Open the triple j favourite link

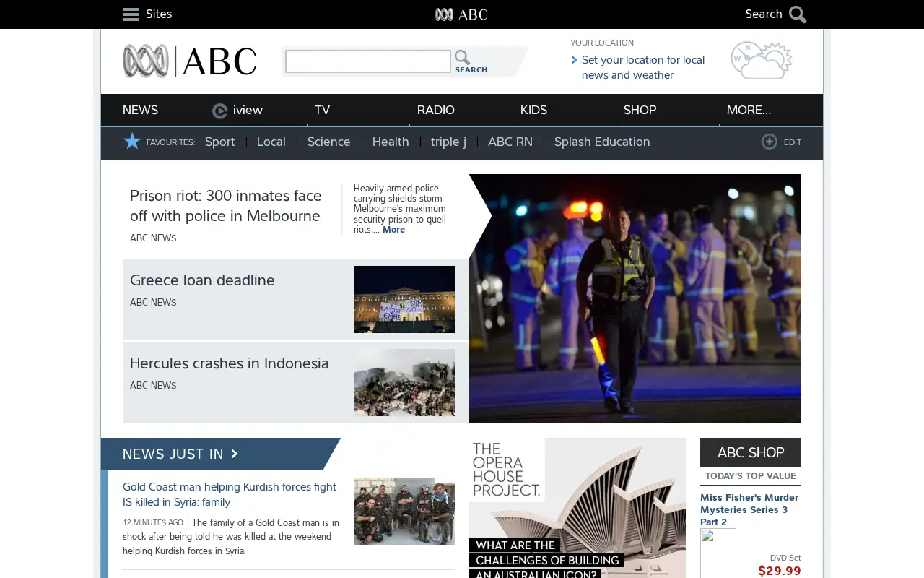(x=448, y=142)
